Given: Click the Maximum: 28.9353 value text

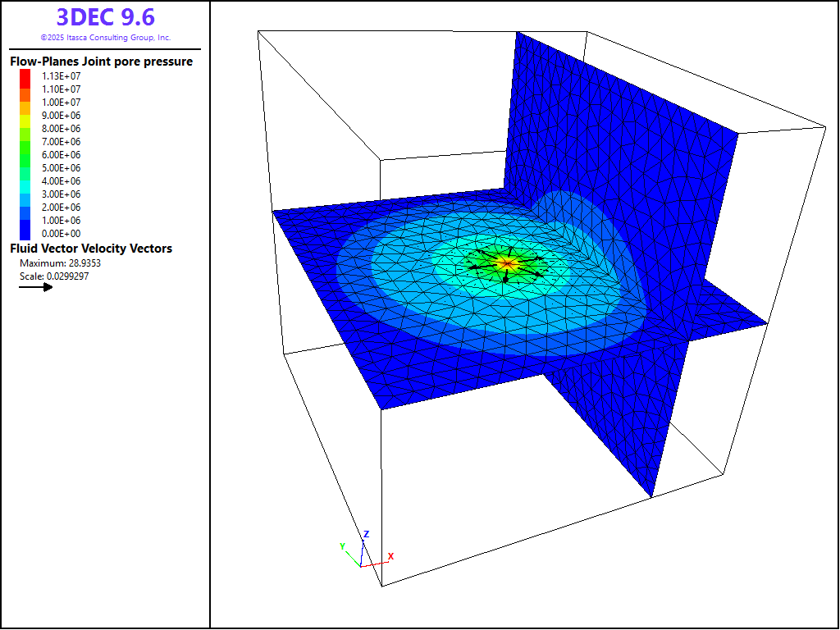Looking at the screenshot, I should (x=60, y=263).
